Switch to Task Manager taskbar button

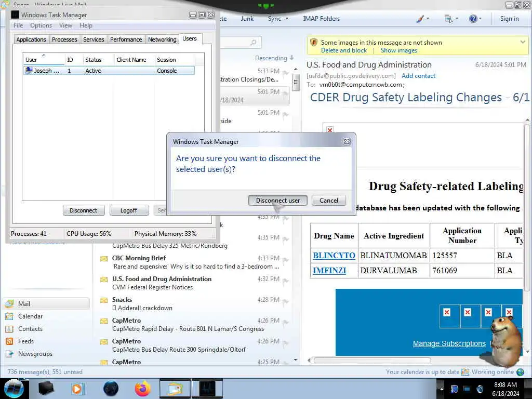(207, 389)
